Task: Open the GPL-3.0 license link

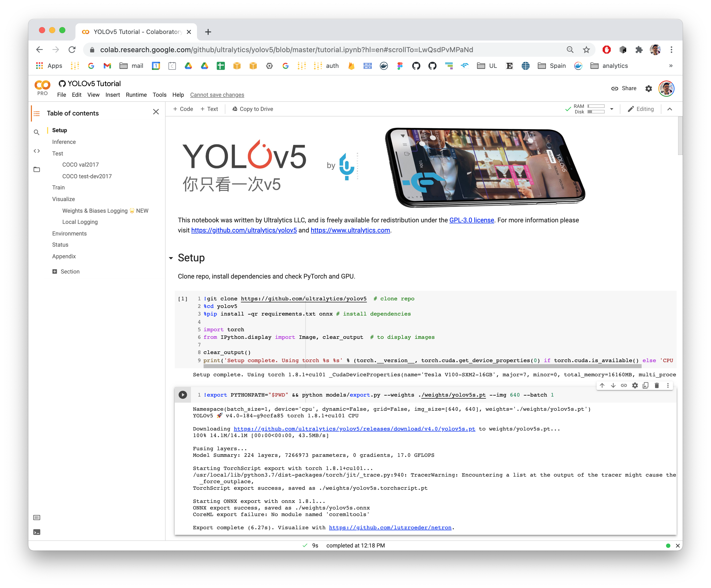Action: (471, 220)
